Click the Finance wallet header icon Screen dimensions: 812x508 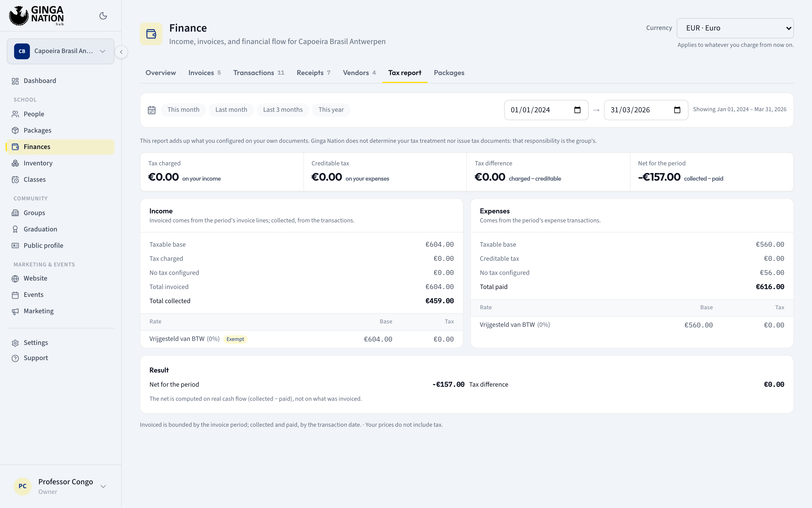click(151, 34)
